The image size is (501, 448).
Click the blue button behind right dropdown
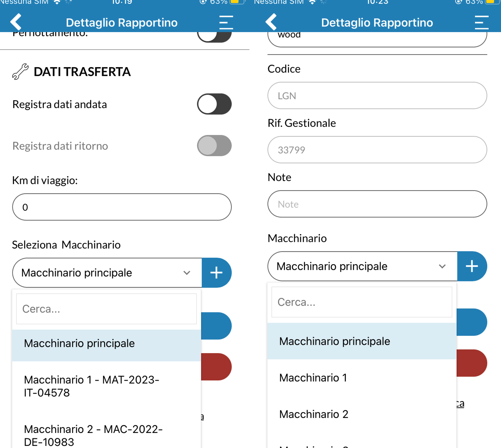(472, 322)
